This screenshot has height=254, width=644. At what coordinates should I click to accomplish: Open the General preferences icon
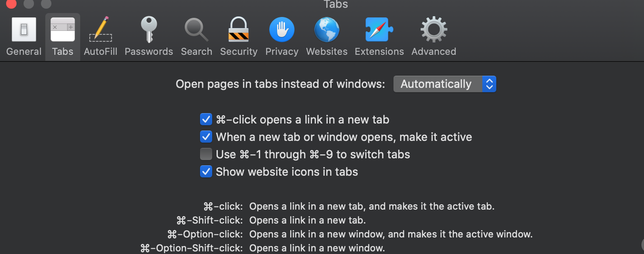24,30
